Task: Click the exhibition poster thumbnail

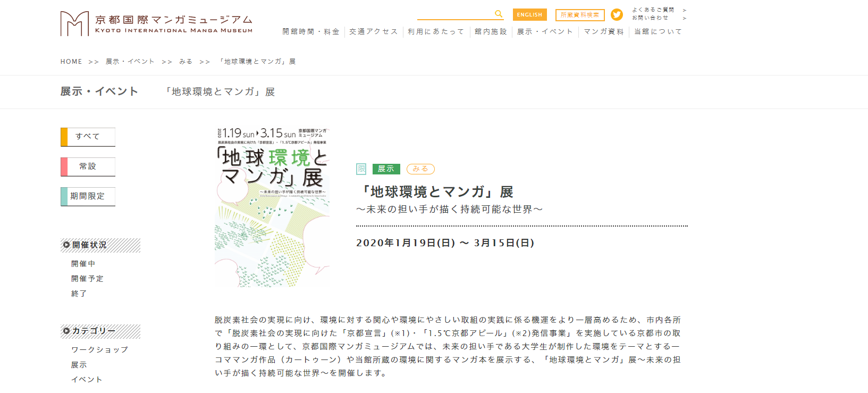Action: (272, 207)
